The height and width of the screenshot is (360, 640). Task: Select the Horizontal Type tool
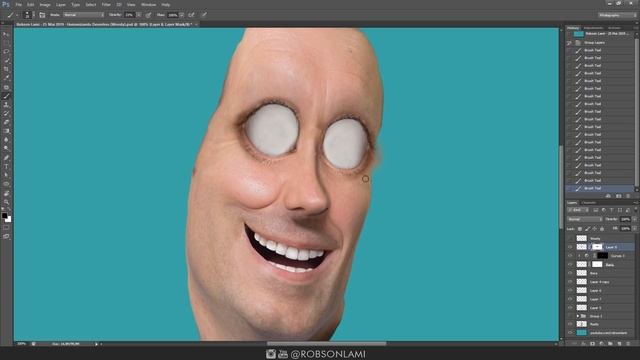(x=6, y=167)
